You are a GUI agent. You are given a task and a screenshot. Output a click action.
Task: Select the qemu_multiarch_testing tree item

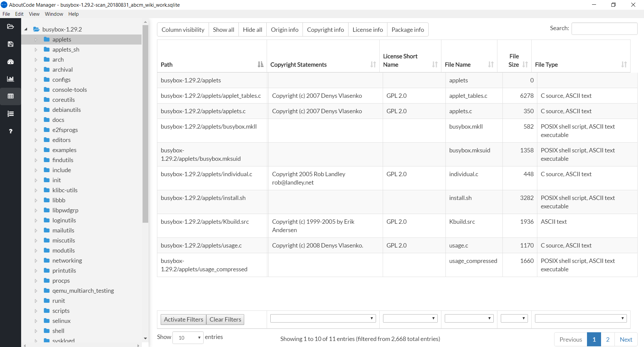(83, 291)
